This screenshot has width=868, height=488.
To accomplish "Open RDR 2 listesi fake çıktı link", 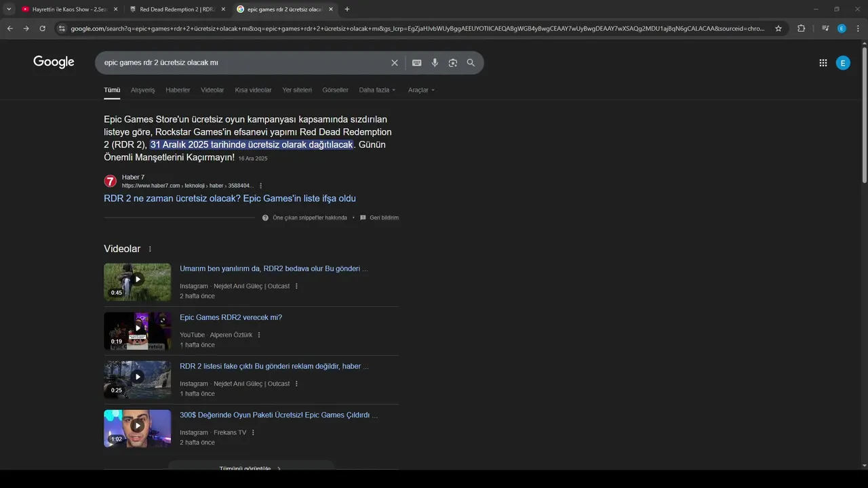I will (275, 367).
